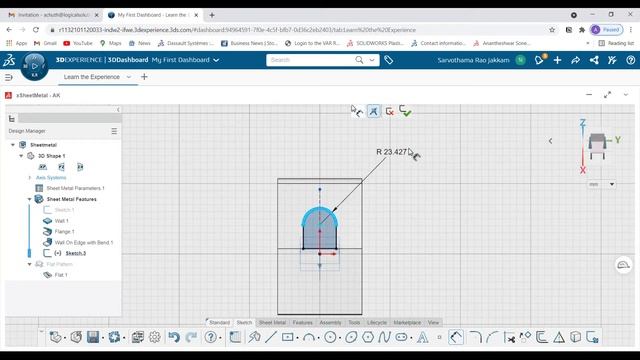Collapse the Sheet Metal Features node

tap(29, 199)
